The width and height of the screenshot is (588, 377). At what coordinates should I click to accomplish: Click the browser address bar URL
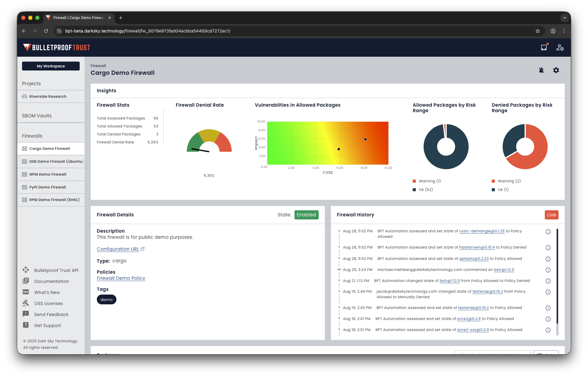[148, 31]
